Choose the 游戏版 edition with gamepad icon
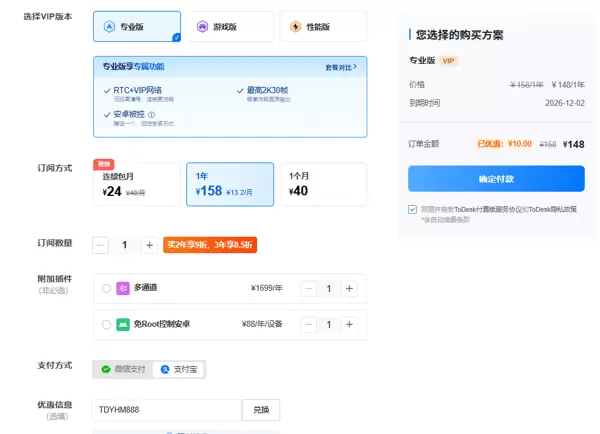The height and width of the screenshot is (434, 600). [x=229, y=27]
